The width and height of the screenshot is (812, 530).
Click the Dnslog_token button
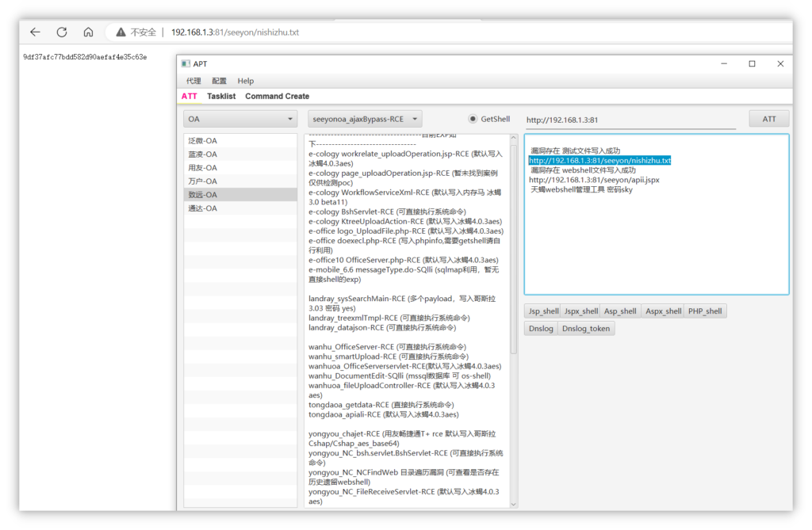[586, 329]
